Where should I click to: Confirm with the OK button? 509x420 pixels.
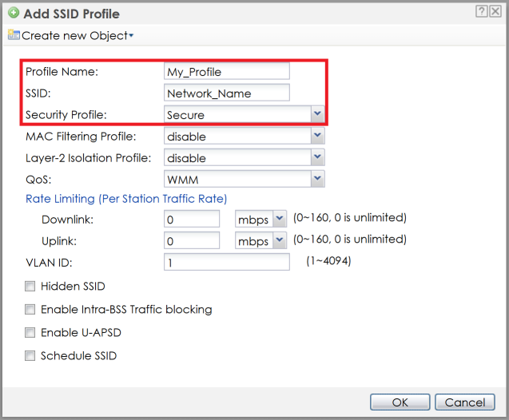pyautogui.click(x=400, y=402)
